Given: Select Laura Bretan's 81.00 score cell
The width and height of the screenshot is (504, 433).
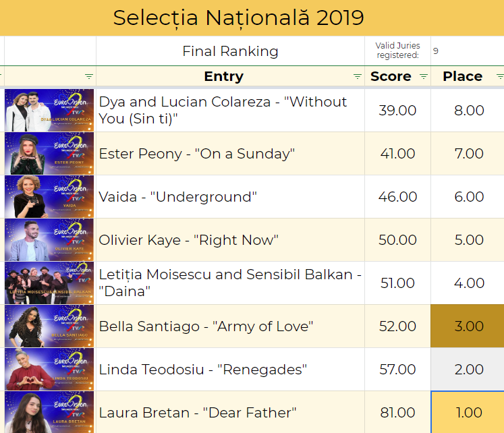Looking at the screenshot, I should (397, 412).
